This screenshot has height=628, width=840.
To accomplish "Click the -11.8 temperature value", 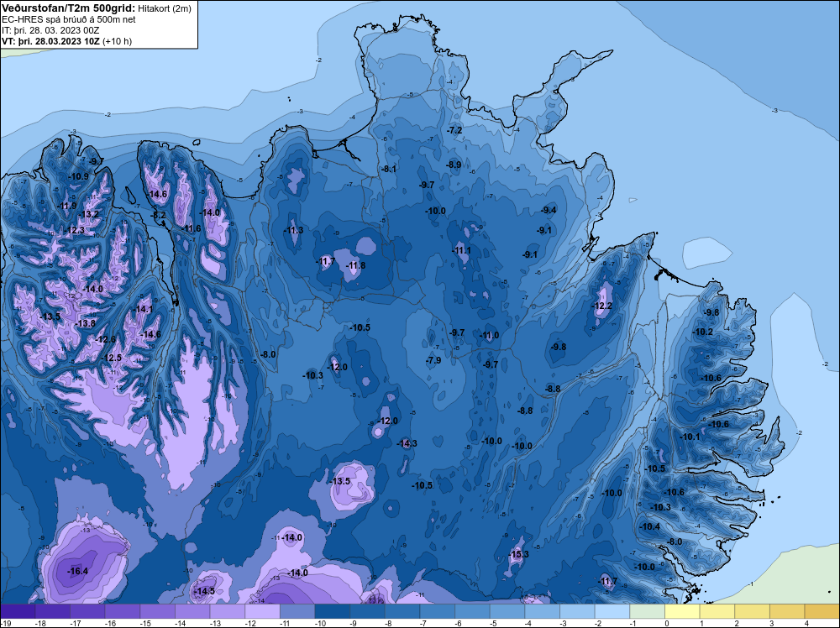I will [x=355, y=265].
